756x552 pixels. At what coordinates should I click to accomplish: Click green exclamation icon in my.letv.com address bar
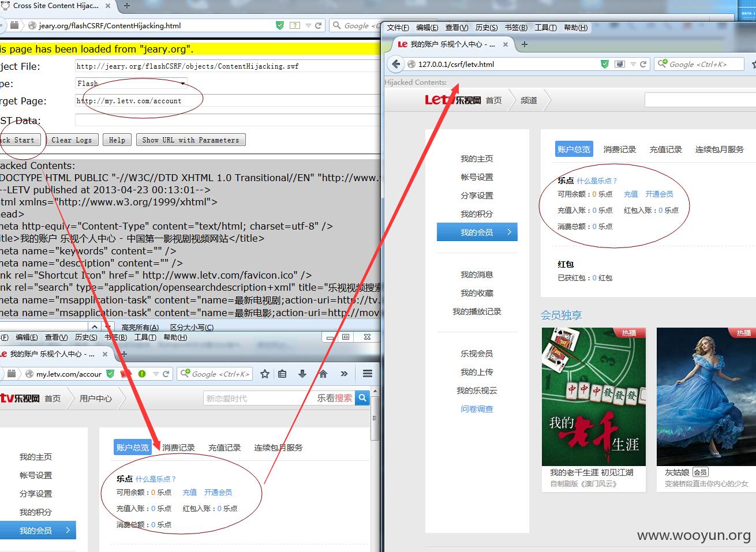coord(141,374)
